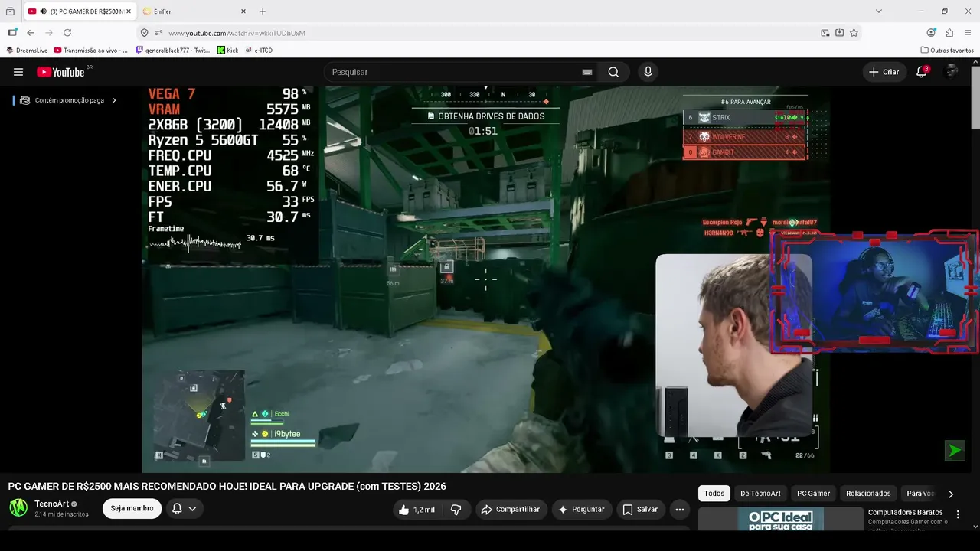Click the search magnifier button
The width and height of the screenshot is (980, 551).
pyautogui.click(x=613, y=72)
